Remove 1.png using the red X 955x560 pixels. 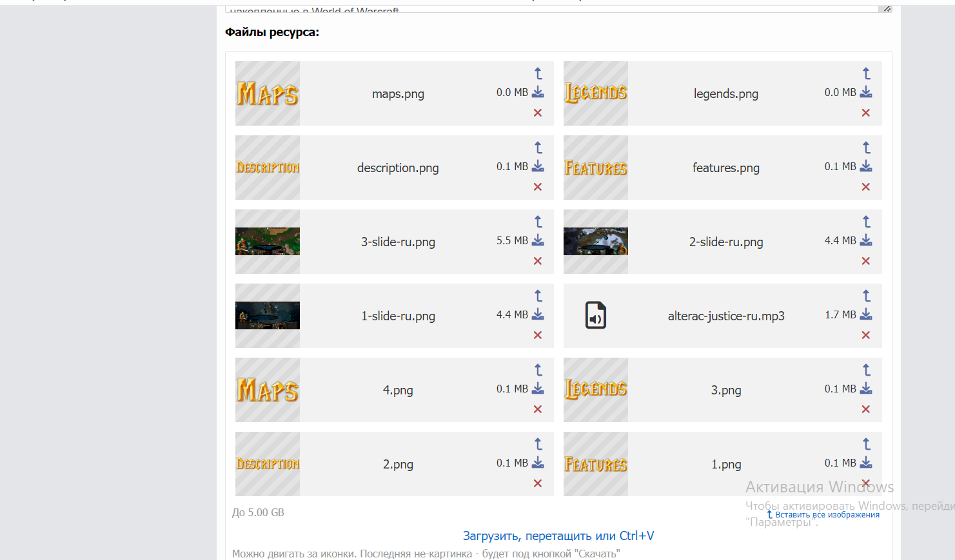[x=866, y=483]
